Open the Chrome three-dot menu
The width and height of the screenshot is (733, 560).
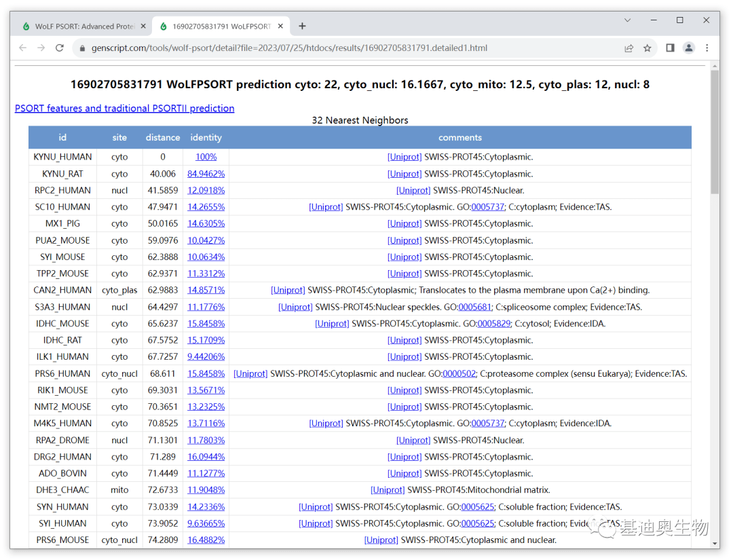[707, 48]
